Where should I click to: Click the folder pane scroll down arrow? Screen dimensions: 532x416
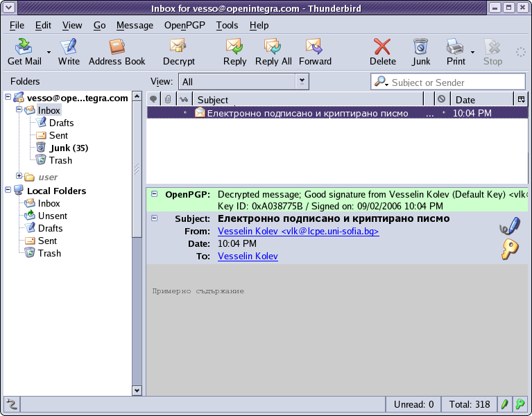click(x=137, y=390)
